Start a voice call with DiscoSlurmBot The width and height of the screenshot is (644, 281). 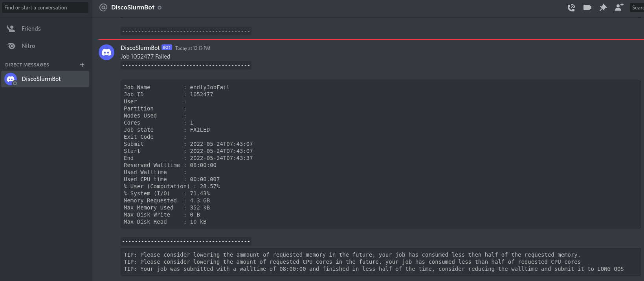(x=571, y=7)
